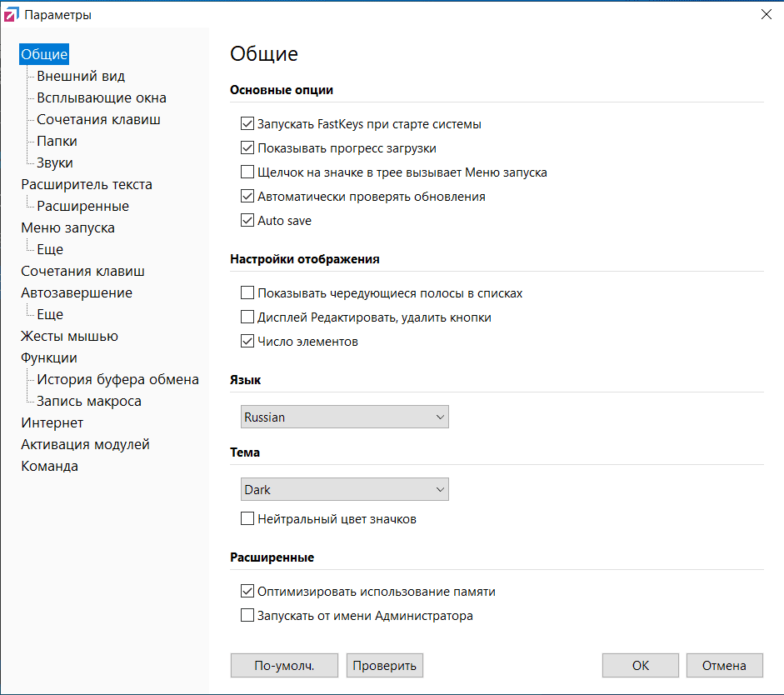Click the Отмена button
The height and width of the screenshot is (695, 784).
[724, 666]
